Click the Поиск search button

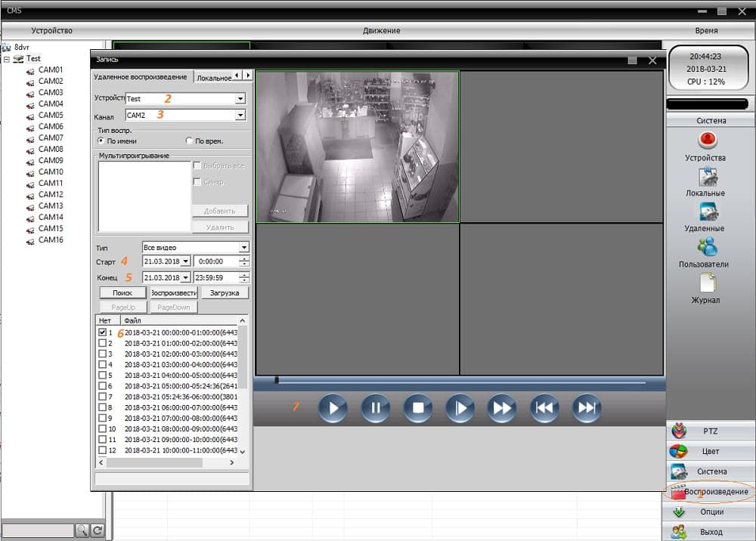click(x=122, y=292)
